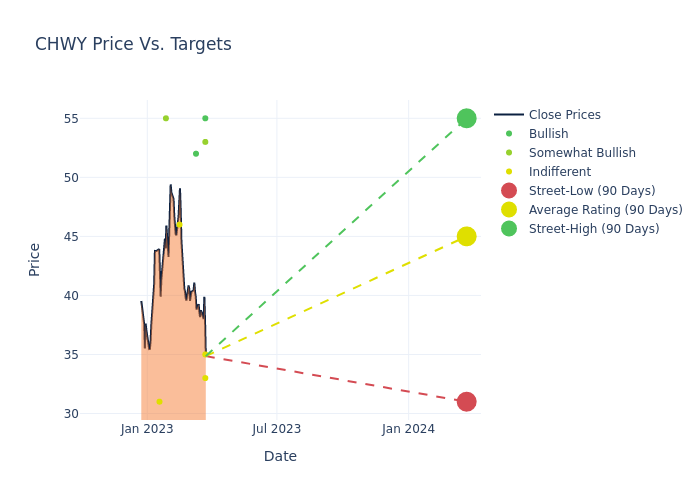Screen dimensions: 700x500
Task: Click the chart title CHWY Price Vs. Targets
Action: coord(133,45)
